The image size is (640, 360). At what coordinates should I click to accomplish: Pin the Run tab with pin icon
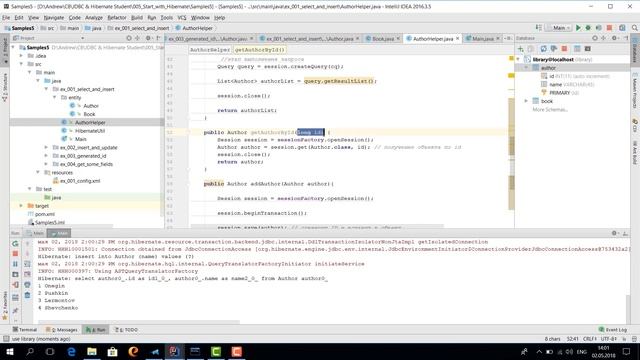15,311
